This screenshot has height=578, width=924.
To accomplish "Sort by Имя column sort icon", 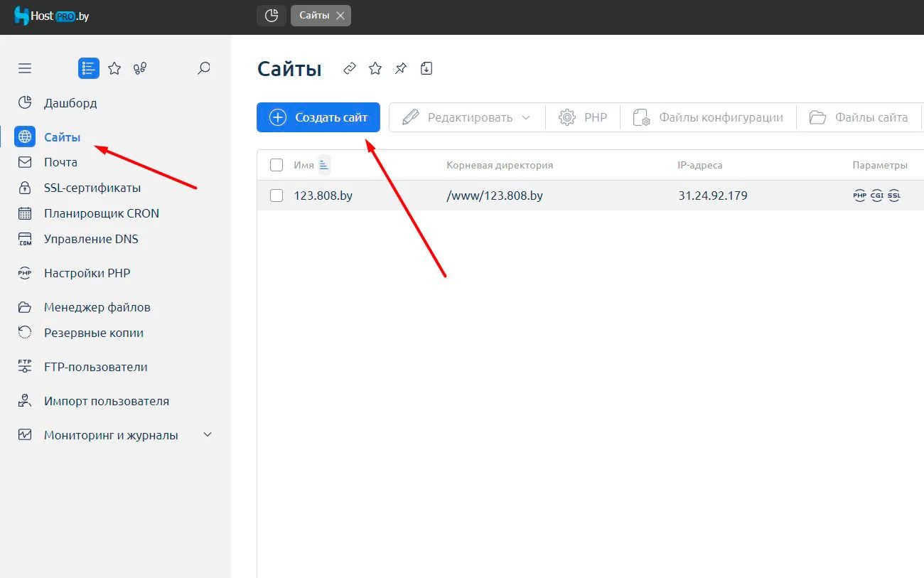I will (324, 165).
